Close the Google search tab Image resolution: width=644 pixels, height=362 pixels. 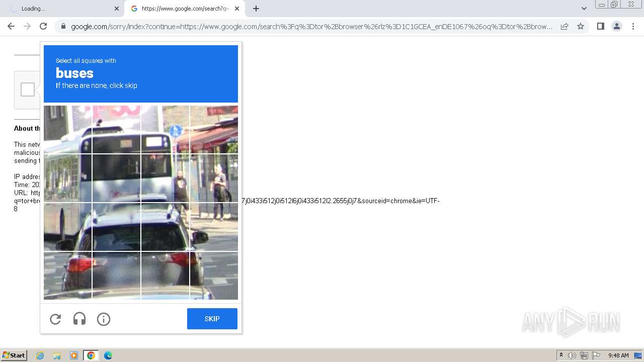click(237, 9)
